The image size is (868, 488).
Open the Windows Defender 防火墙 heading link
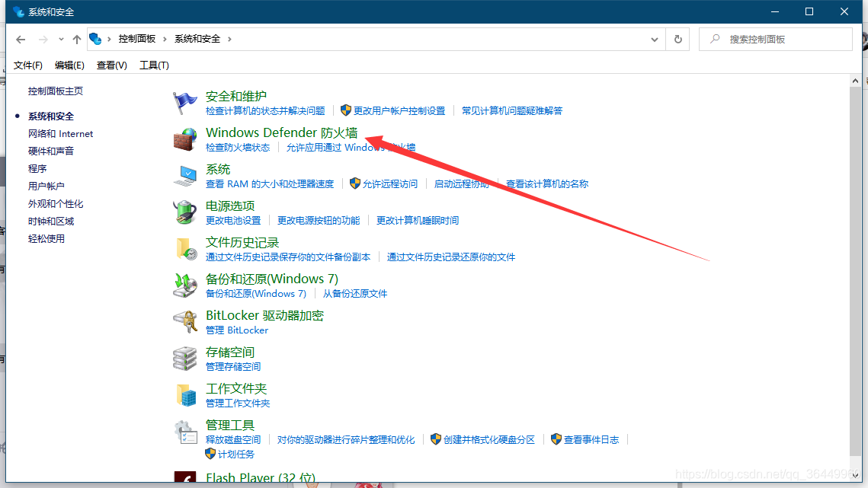[x=281, y=132]
